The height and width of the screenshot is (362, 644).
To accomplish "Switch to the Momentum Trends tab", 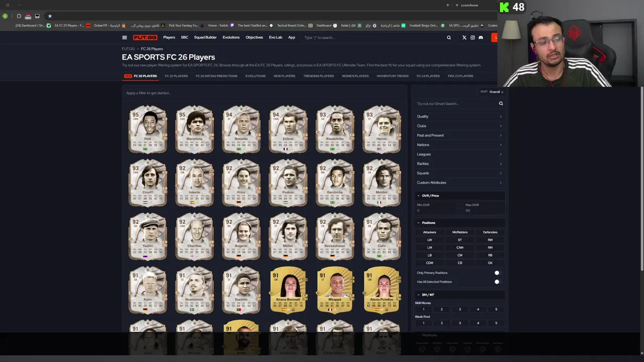I will coord(392,76).
